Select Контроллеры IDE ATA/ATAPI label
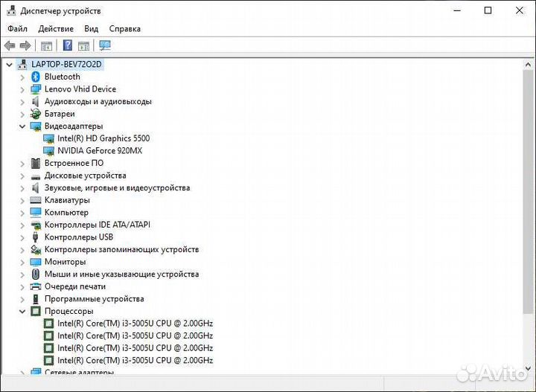 point(98,225)
